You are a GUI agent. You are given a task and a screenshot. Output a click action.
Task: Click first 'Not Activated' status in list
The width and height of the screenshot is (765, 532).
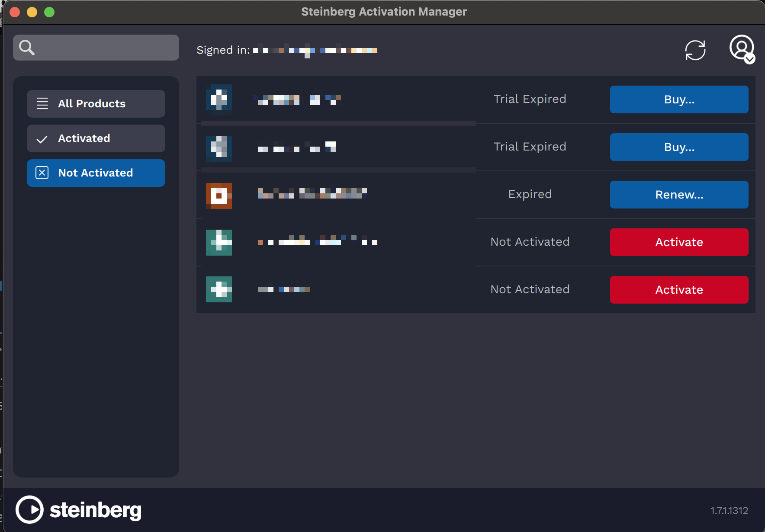(x=530, y=242)
